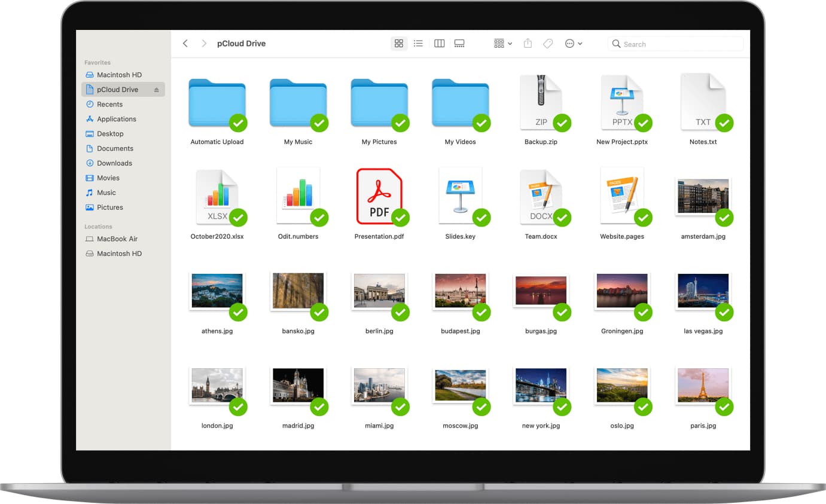Screen dimensions: 826x504
Task: Click the forward navigation arrow
Action: 203,43
